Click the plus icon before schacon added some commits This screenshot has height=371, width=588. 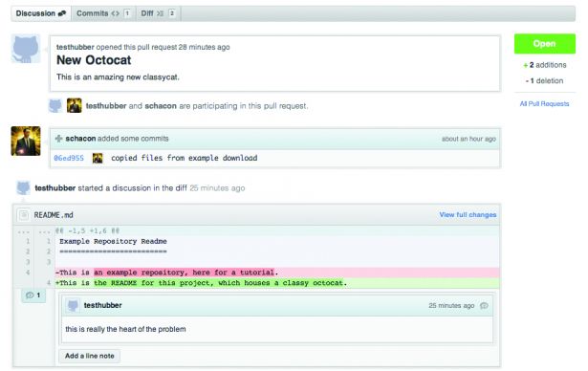pos(58,139)
